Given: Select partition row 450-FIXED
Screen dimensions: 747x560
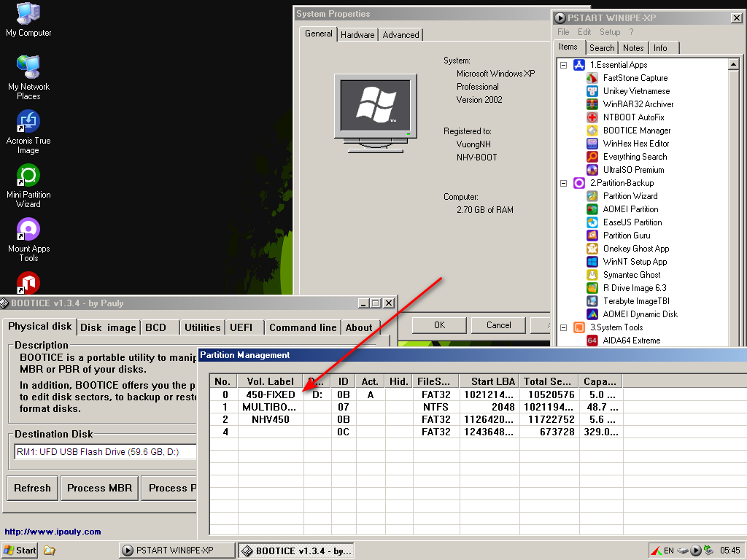Looking at the screenshot, I should coord(416,394).
